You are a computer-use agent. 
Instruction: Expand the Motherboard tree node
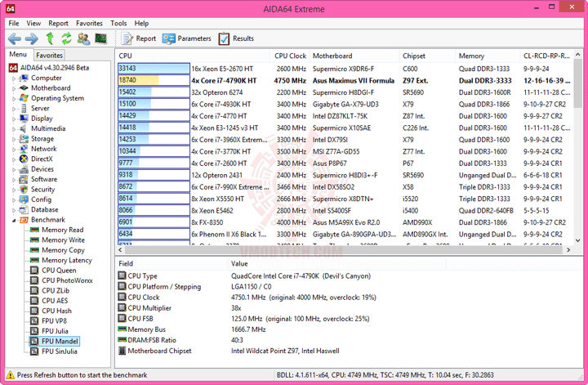tap(14, 88)
